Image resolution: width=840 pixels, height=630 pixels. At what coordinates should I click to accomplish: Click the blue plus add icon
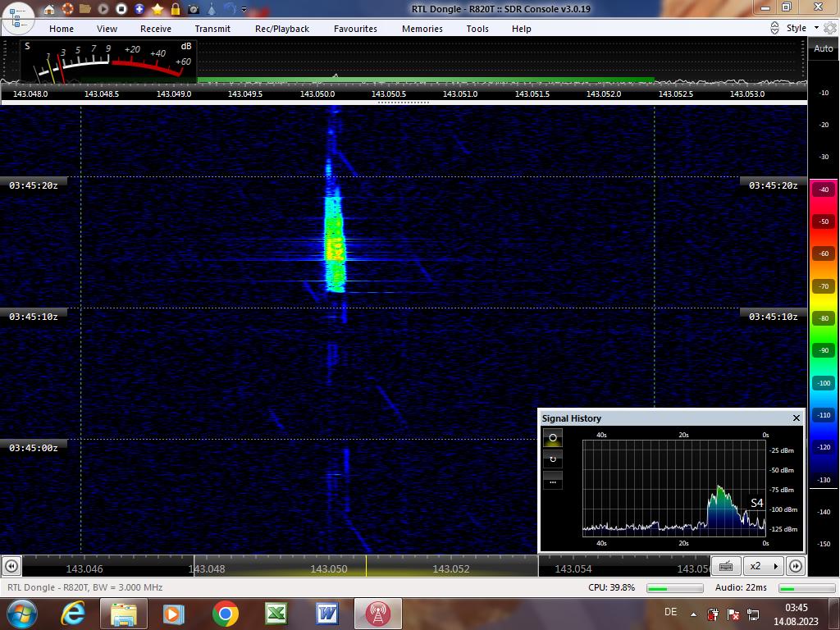pos(139,9)
